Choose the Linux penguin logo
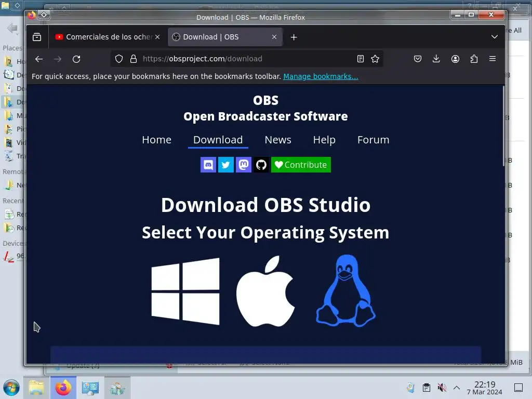Image resolution: width=532 pixels, height=399 pixels. click(345, 291)
